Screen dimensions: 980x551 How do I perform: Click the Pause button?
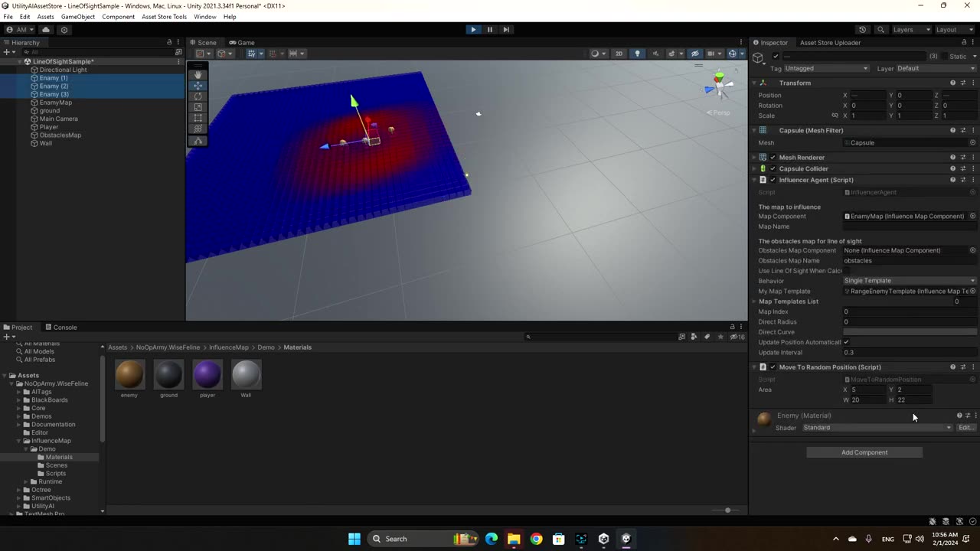(490, 30)
